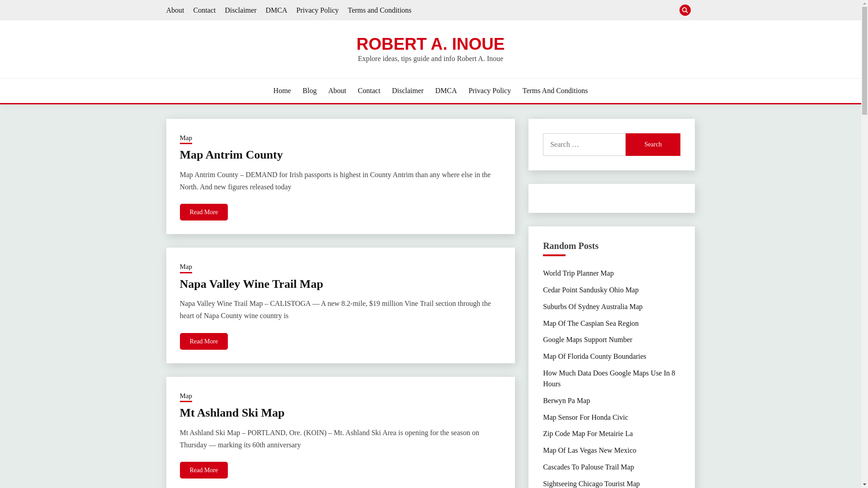Open Cascades To Palouse Trail Map post

click(x=588, y=467)
